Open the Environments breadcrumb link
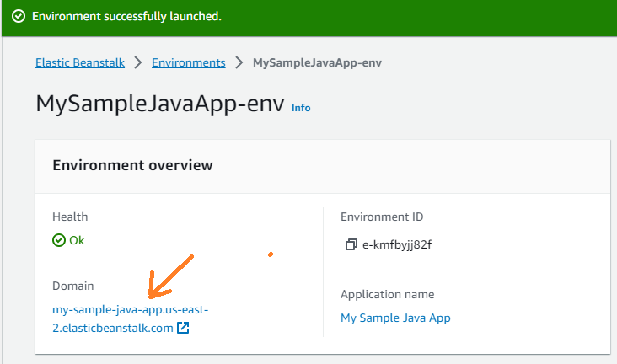 coord(189,62)
